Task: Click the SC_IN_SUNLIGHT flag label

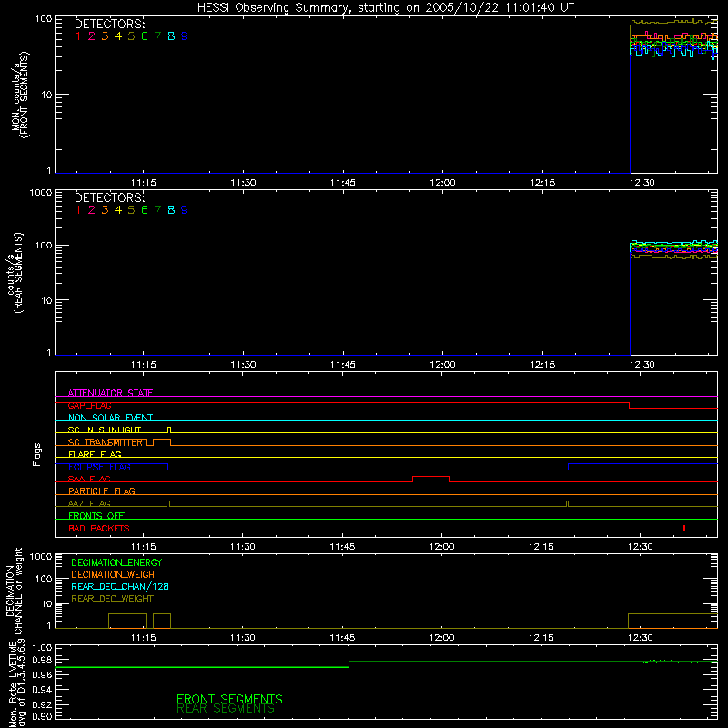Action: coord(105,430)
